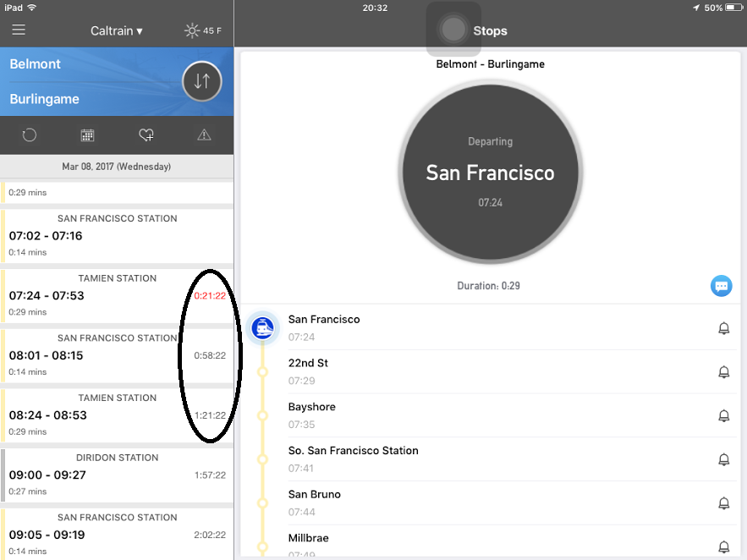Select the 08:01 - 08:15 trip
Screen dimensions: 747x560
(x=117, y=355)
